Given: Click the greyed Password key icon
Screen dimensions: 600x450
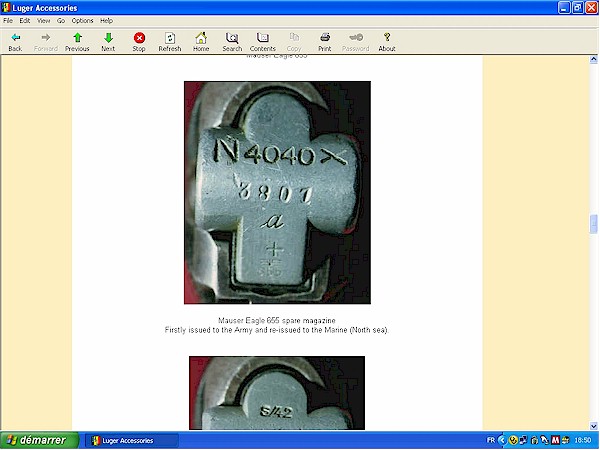Looking at the screenshot, I should (x=356, y=38).
